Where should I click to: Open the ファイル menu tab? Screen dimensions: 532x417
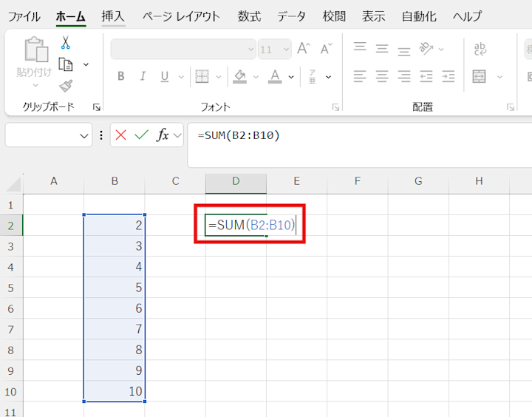[x=24, y=16]
